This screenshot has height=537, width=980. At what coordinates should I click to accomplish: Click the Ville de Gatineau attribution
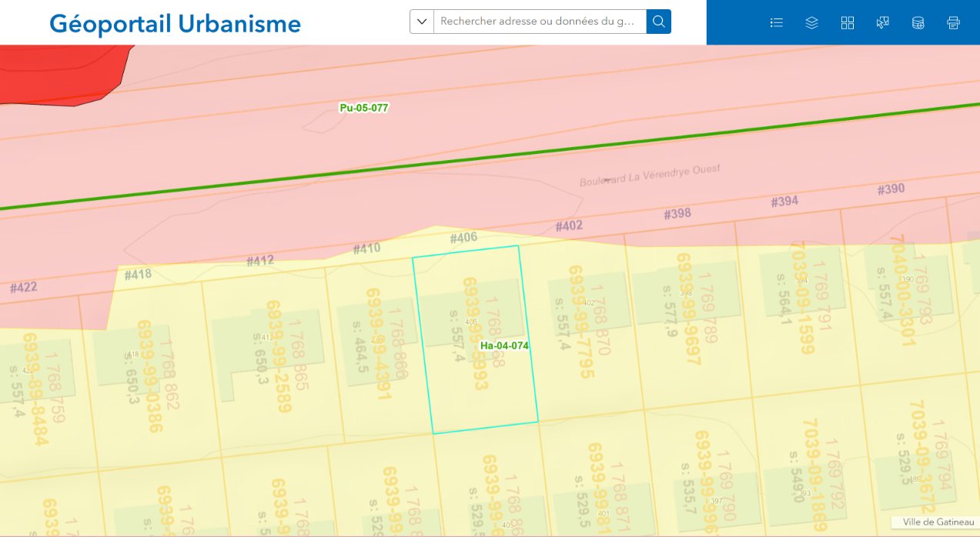(934, 522)
